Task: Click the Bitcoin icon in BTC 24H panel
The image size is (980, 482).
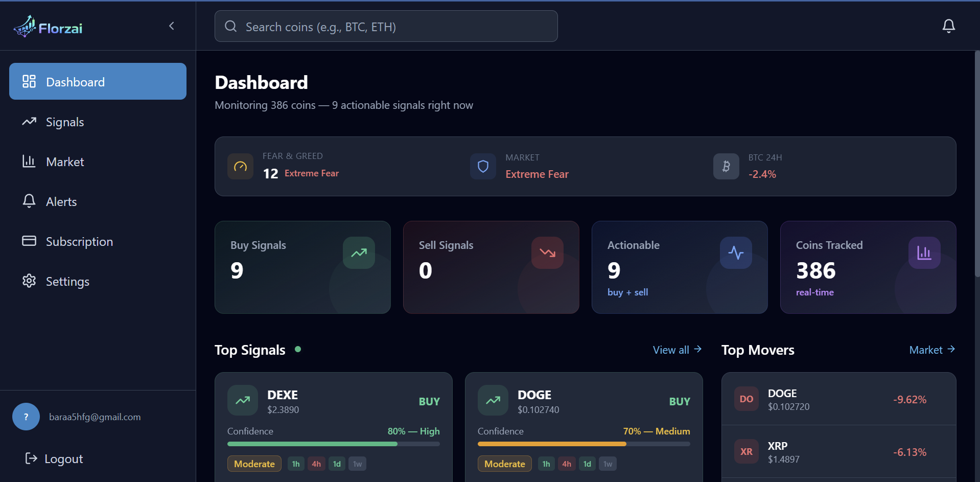Action: pos(726,166)
